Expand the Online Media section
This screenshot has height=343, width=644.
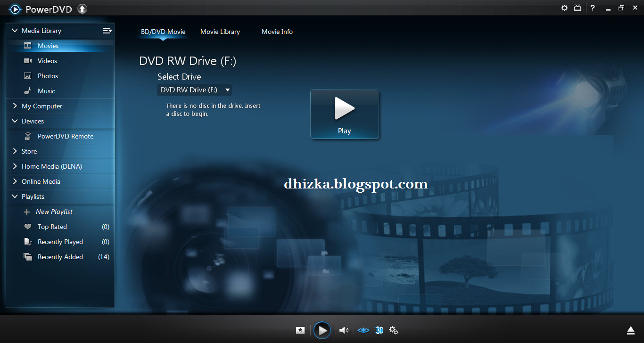(15, 181)
